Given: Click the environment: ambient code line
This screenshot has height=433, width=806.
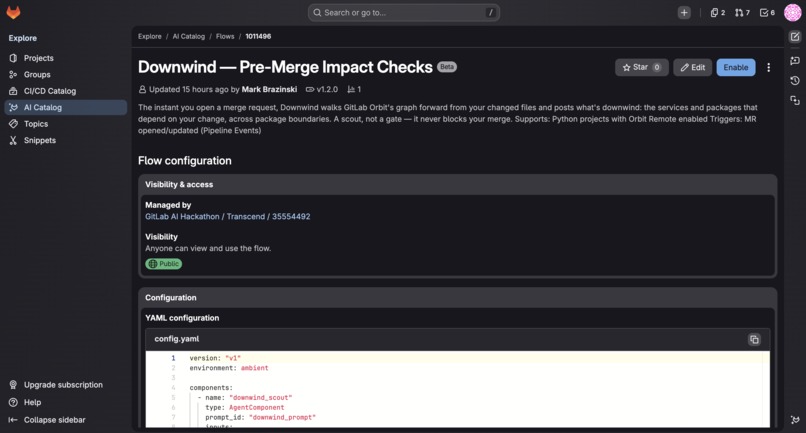Looking at the screenshot, I should click(229, 368).
